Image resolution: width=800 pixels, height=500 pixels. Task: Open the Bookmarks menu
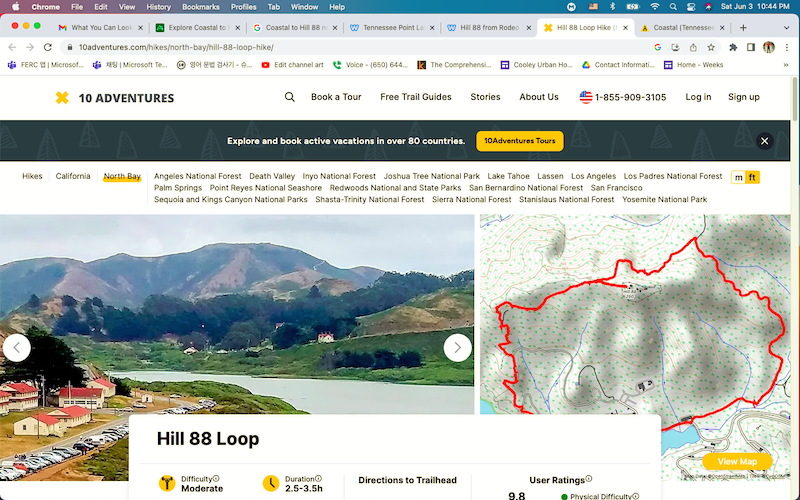coord(201,7)
